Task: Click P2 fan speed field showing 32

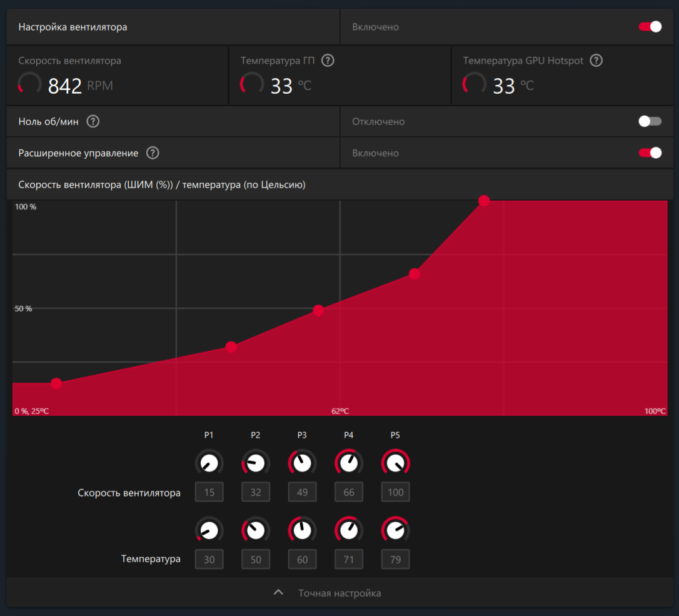Action: pos(256,492)
